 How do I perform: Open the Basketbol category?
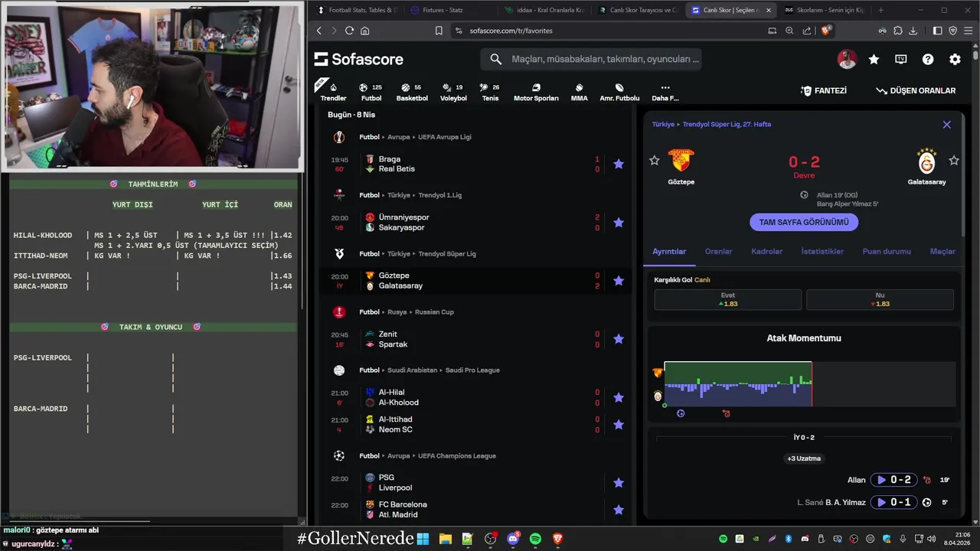point(412,92)
